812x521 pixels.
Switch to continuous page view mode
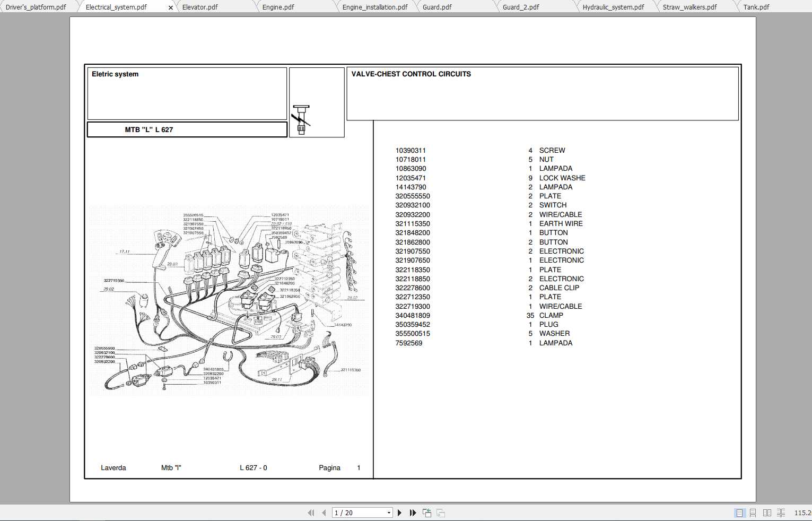pyautogui.click(x=753, y=513)
